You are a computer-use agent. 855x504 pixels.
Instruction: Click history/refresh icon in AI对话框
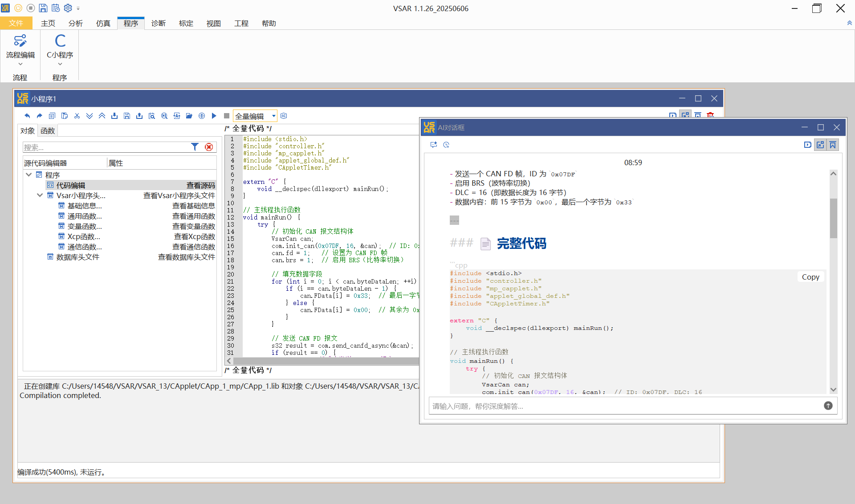pos(446,145)
